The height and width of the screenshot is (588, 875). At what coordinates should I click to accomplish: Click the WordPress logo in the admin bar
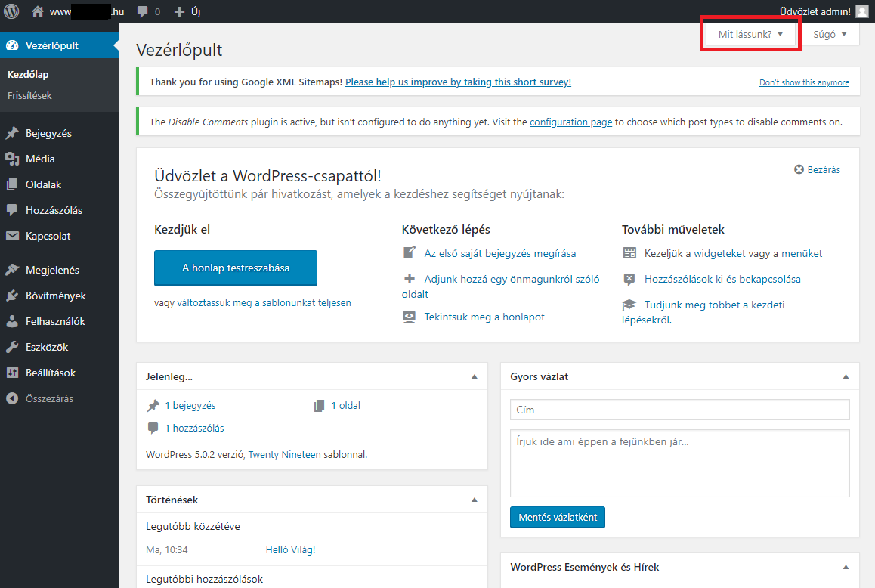click(12, 11)
